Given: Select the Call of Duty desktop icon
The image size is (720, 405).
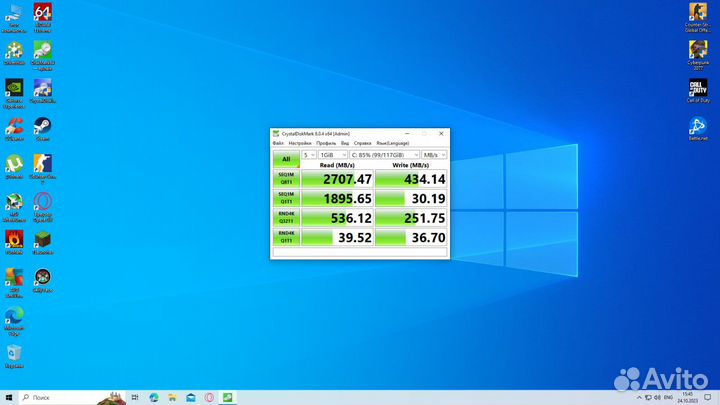Looking at the screenshot, I should 698,91.
